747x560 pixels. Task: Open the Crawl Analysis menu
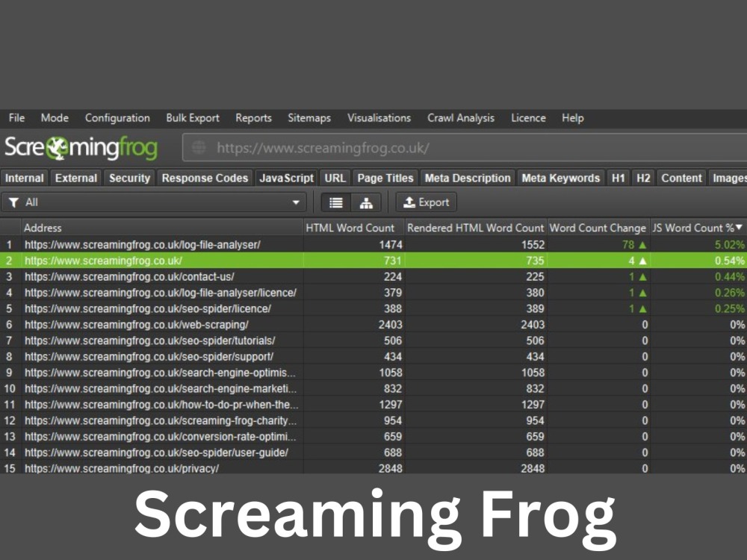point(461,118)
